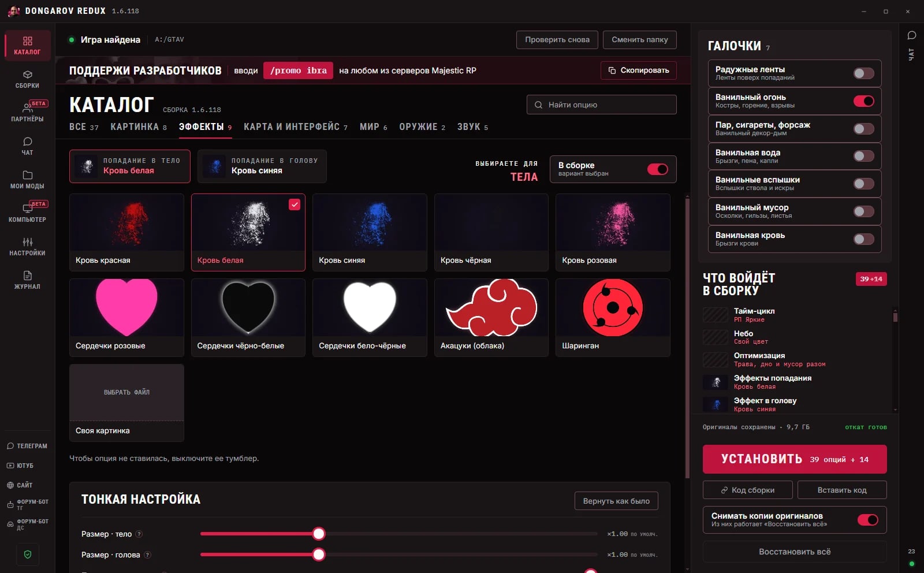Click the Найти опцию search field
Viewport: 924px width, 573px height.
[601, 105]
